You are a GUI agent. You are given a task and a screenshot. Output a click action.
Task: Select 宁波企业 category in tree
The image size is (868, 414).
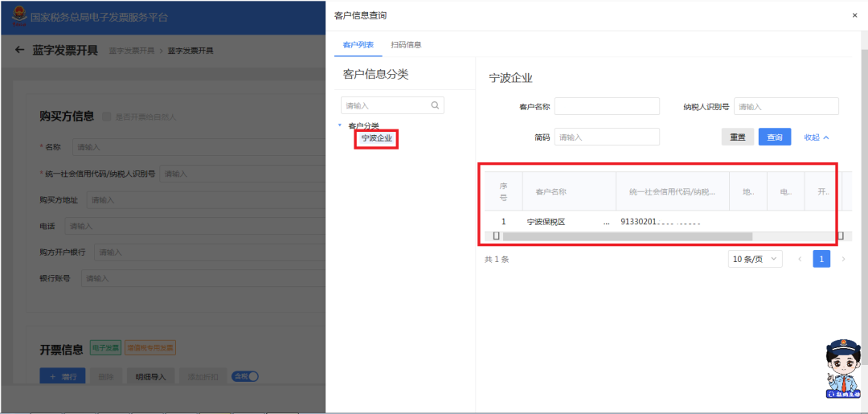(x=376, y=138)
